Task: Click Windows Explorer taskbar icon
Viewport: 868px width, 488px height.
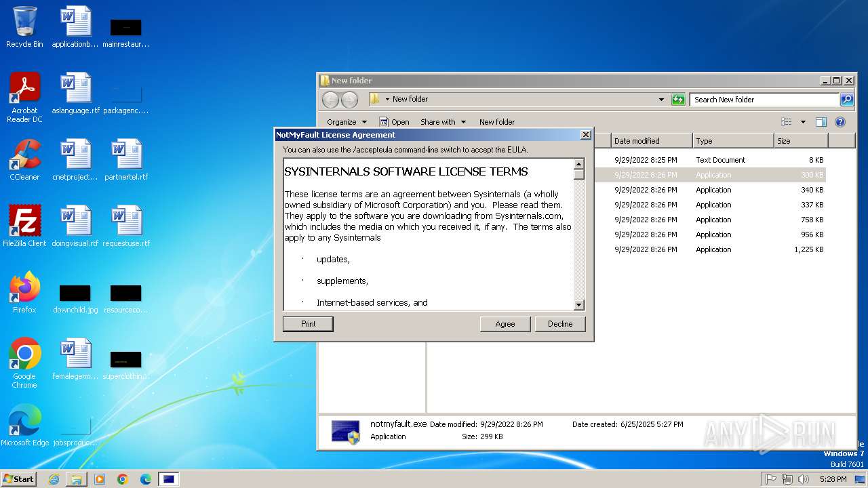Action: 77,479
